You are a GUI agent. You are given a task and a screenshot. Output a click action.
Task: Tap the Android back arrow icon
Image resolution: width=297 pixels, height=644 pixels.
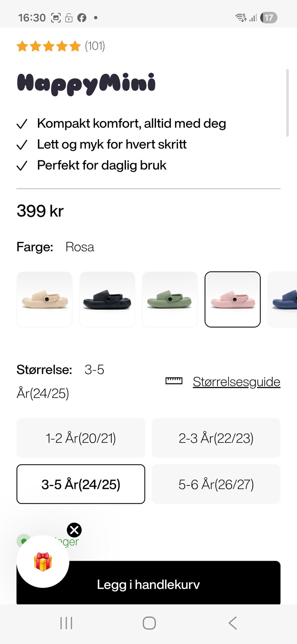pos(233,623)
